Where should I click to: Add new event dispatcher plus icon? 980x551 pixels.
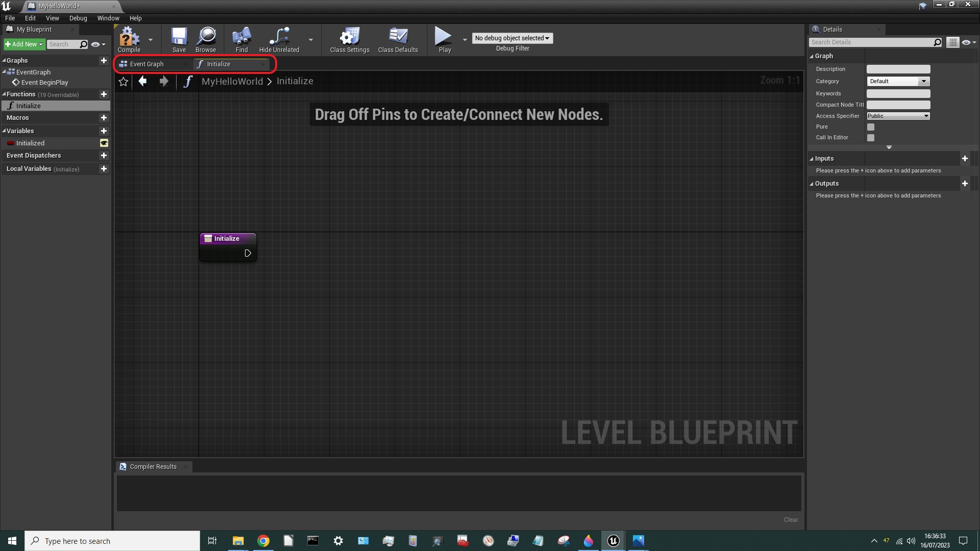(x=104, y=156)
